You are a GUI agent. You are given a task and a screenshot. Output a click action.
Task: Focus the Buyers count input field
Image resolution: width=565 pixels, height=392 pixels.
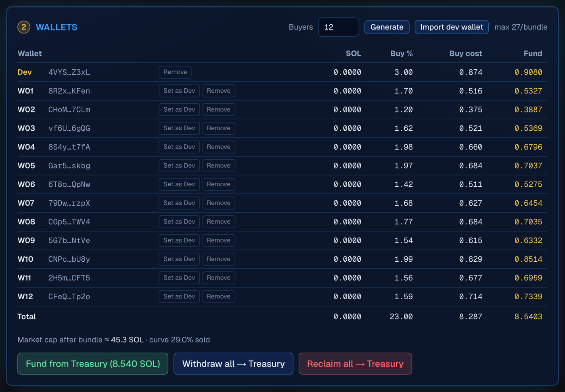338,27
